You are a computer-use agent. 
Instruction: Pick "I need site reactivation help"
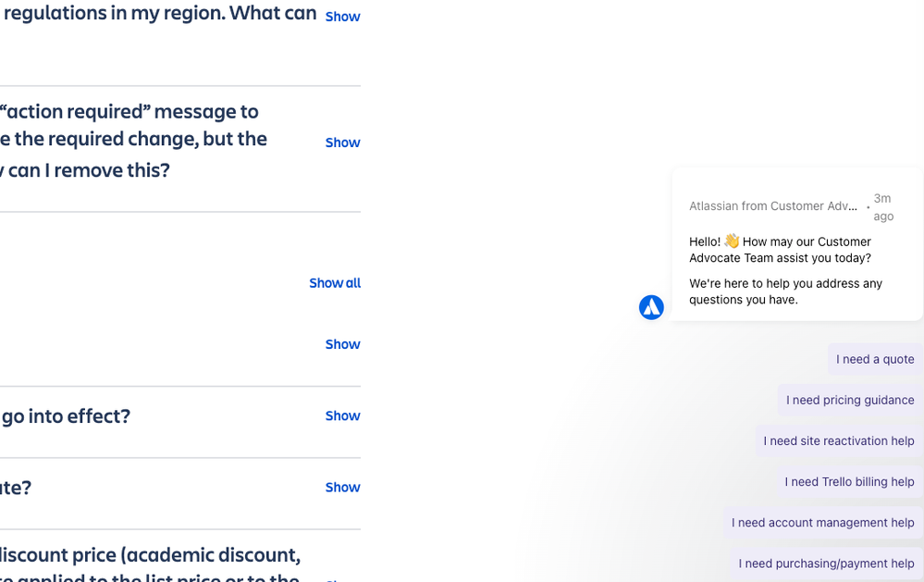[839, 440]
